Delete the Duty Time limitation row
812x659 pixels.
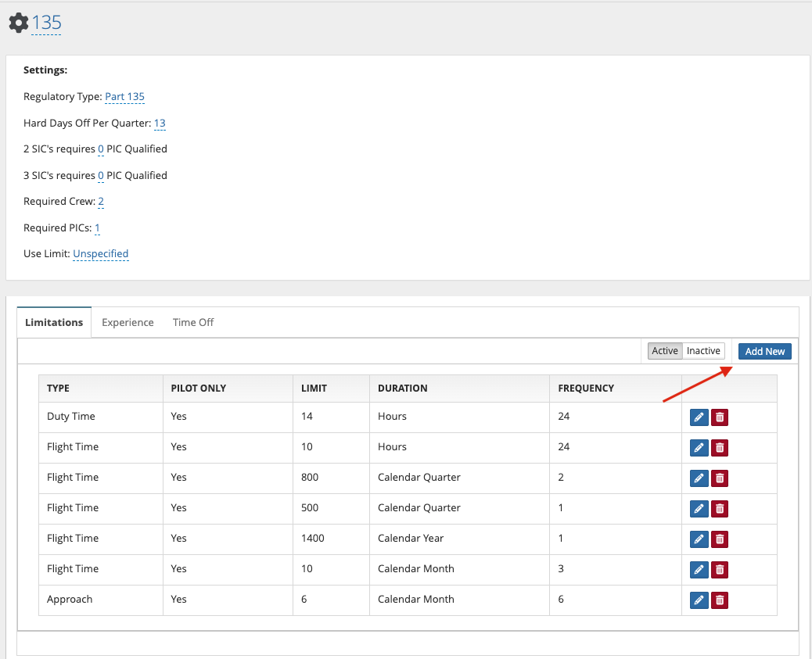pos(720,417)
